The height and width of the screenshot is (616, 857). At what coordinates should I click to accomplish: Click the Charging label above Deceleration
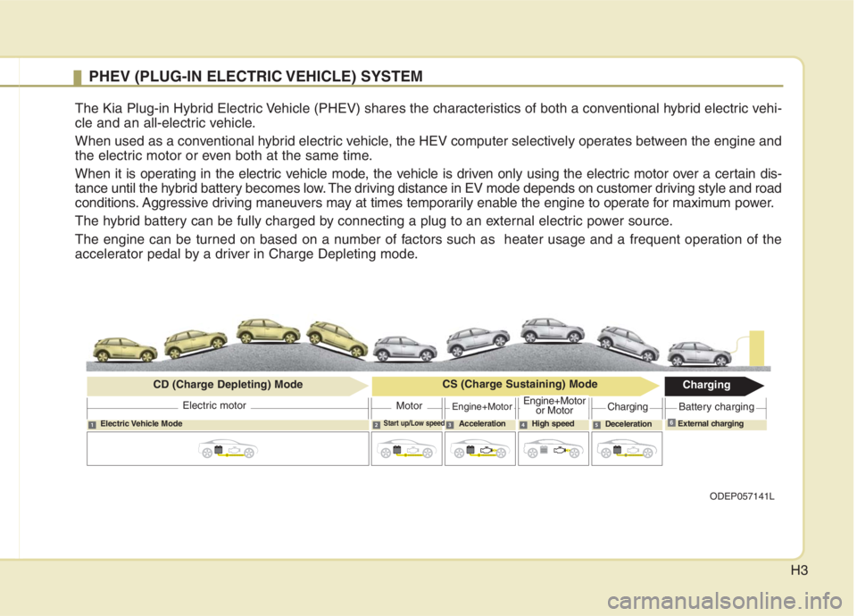tap(628, 407)
